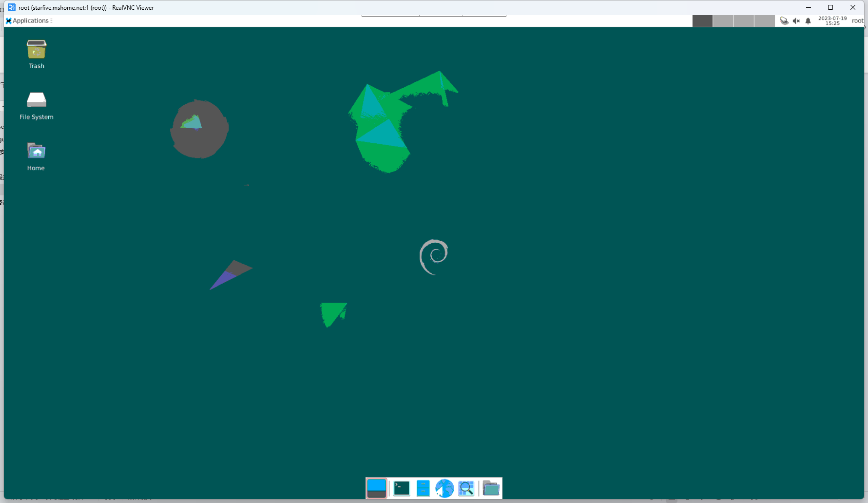Click the muted volume speaker icon
868x503 pixels.
[796, 20]
